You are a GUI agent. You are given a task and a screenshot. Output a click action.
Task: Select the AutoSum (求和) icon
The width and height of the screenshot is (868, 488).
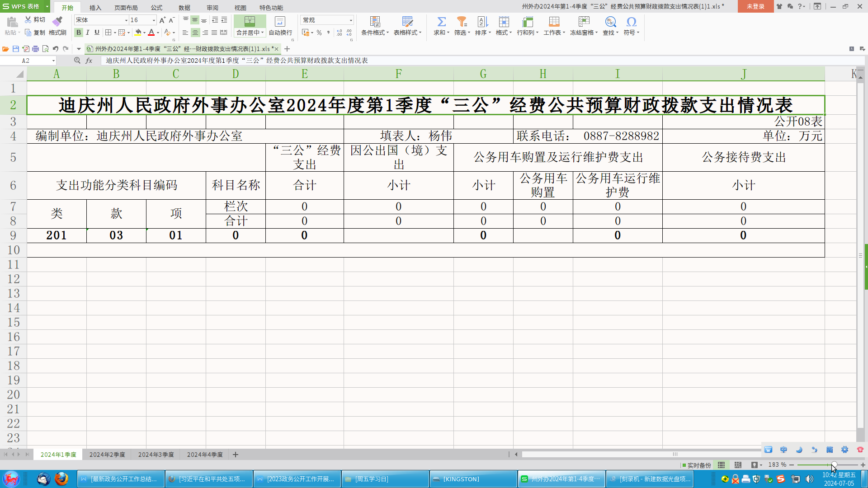point(441,22)
